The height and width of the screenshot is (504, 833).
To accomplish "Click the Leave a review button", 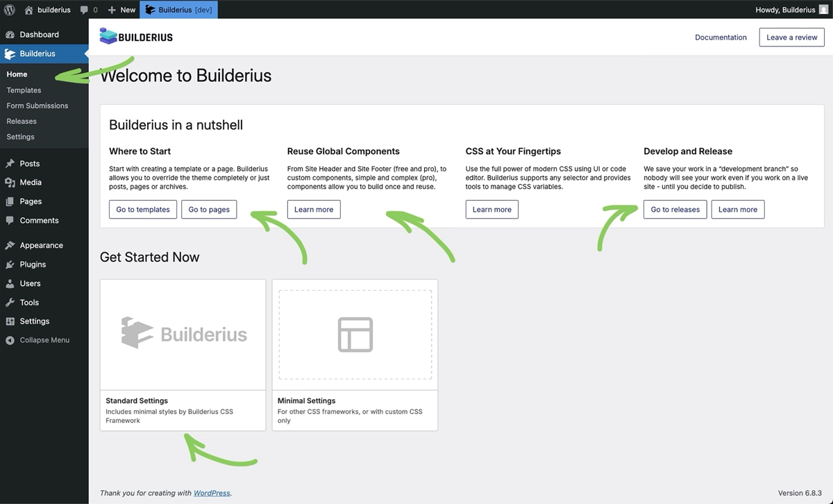I will click(x=791, y=37).
